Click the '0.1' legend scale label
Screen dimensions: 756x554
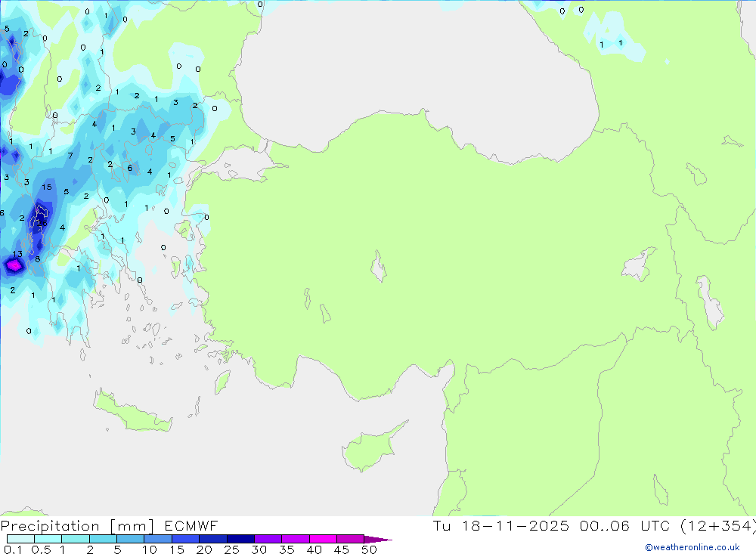pyautogui.click(x=13, y=549)
